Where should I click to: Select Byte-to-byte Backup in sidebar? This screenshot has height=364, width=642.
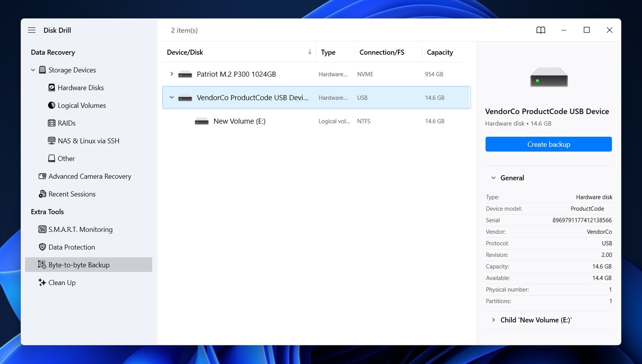79,265
